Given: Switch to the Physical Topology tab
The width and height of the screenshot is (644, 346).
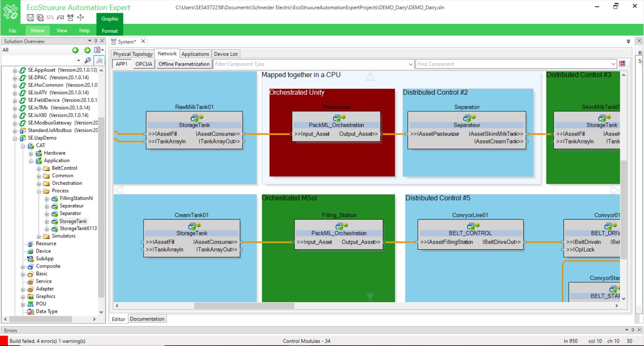Looking at the screenshot, I should coord(132,54).
